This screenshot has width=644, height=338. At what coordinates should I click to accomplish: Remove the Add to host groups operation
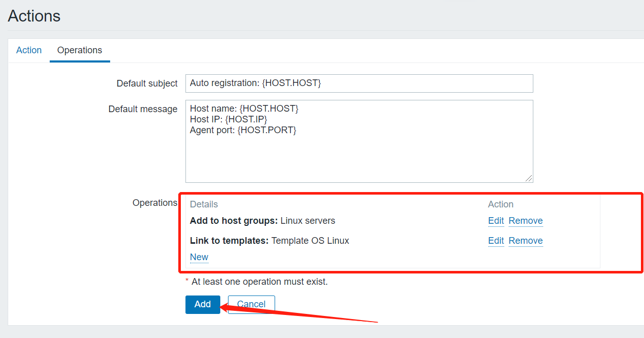tap(525, 221)
